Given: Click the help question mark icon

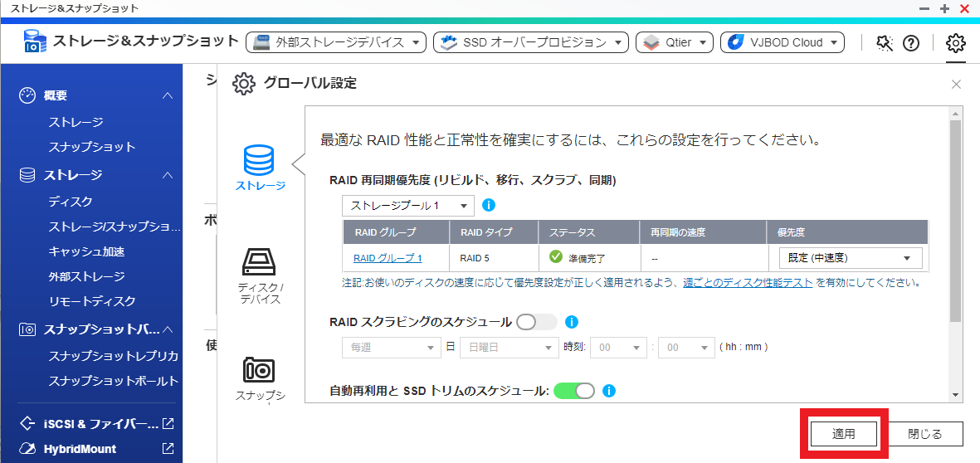Looking at the screenshot, I should pos(911,43).
